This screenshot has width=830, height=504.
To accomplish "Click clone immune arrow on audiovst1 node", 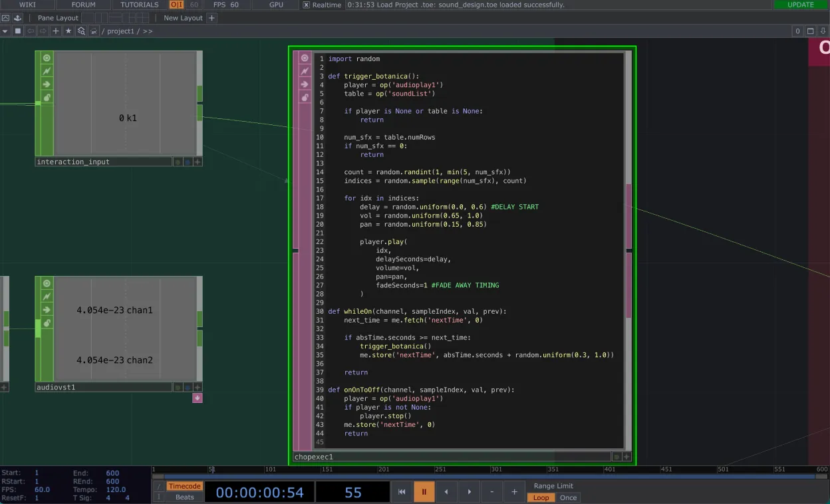I will pos(47,310).
